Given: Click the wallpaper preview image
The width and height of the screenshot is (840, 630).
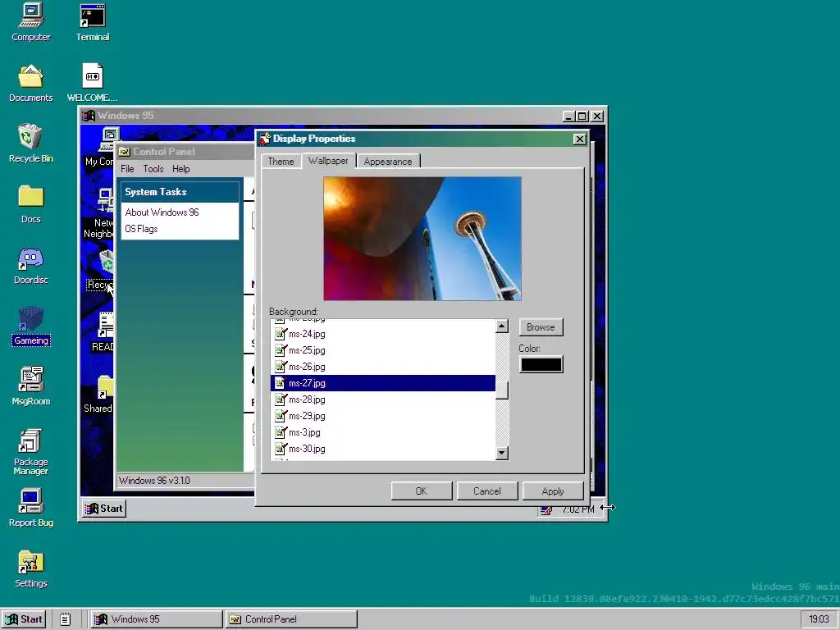Looking at the screenshot, I should point(422,239).
